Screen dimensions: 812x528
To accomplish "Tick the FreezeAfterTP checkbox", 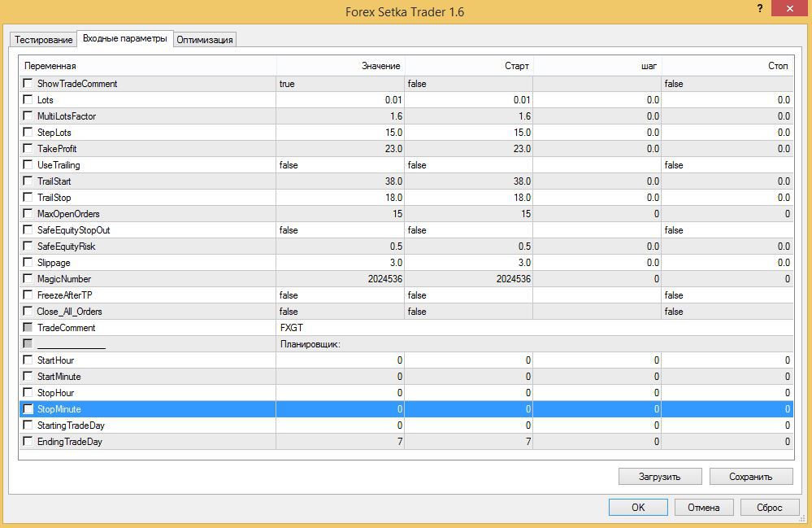I will [x=28, y=295].
